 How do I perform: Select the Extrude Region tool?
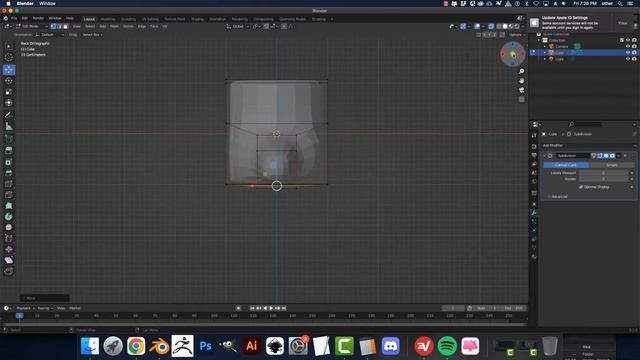click(9, 151)
